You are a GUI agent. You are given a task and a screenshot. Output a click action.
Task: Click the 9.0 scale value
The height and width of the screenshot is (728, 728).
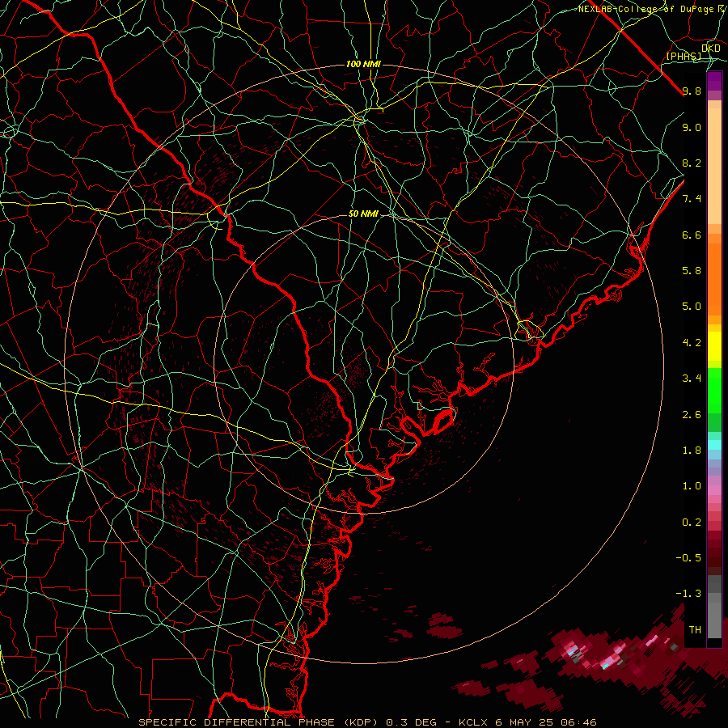tap(692, 128)
